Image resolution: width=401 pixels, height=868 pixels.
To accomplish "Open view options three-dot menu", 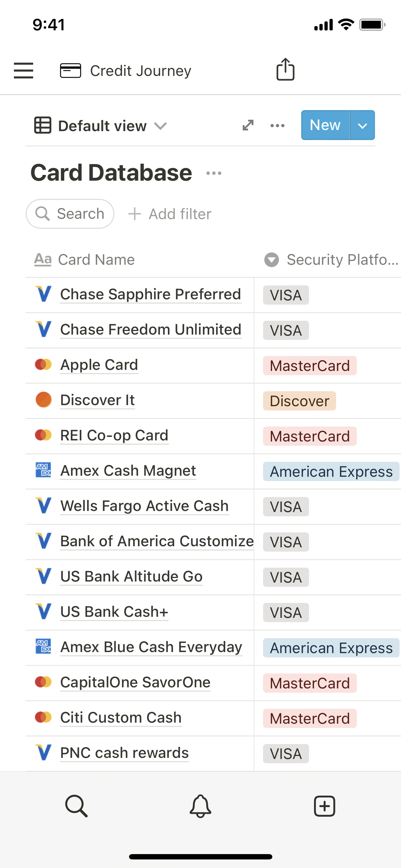I will click(x=277, y=125).
